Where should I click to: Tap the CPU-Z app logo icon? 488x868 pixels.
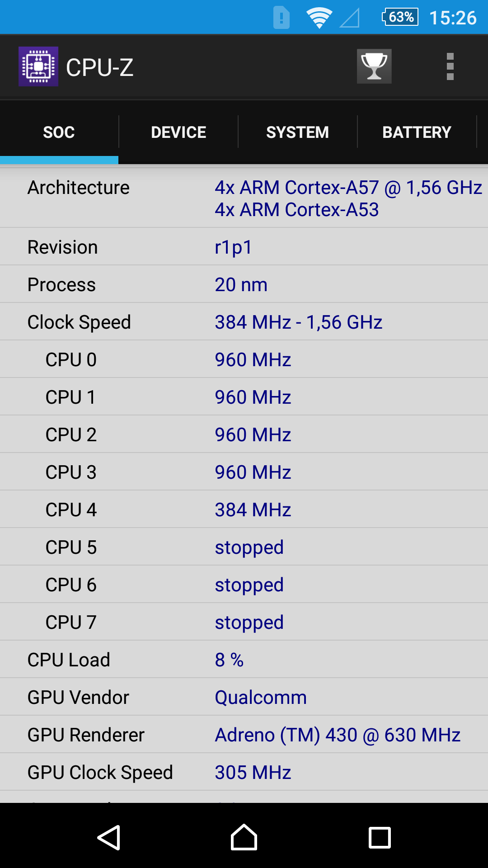click(38, 66)
